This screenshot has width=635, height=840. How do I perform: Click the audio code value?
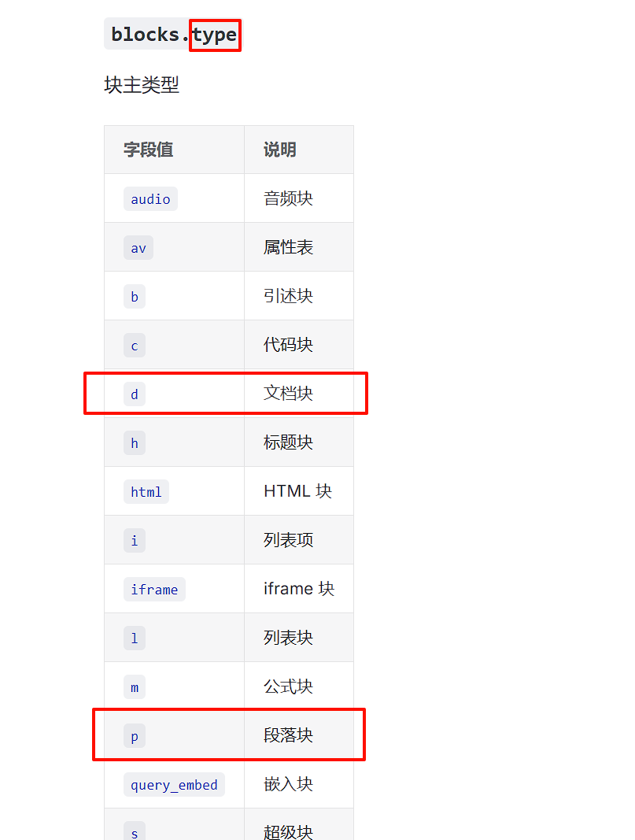(x=150, y=199)
